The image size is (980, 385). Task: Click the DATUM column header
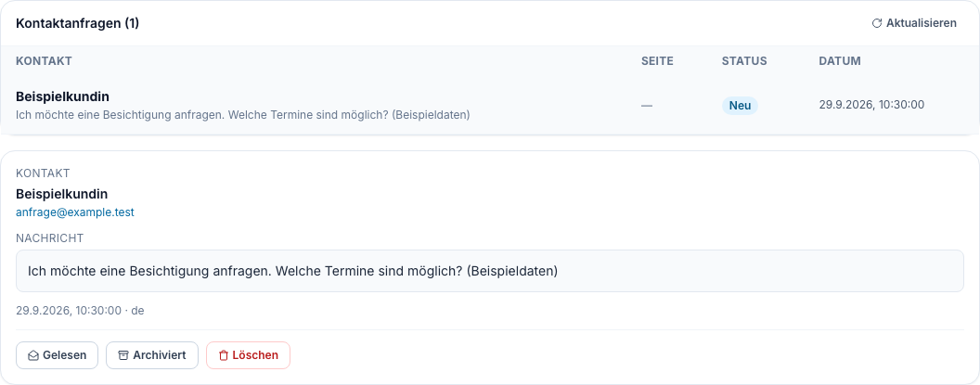[x=840, y=61]
